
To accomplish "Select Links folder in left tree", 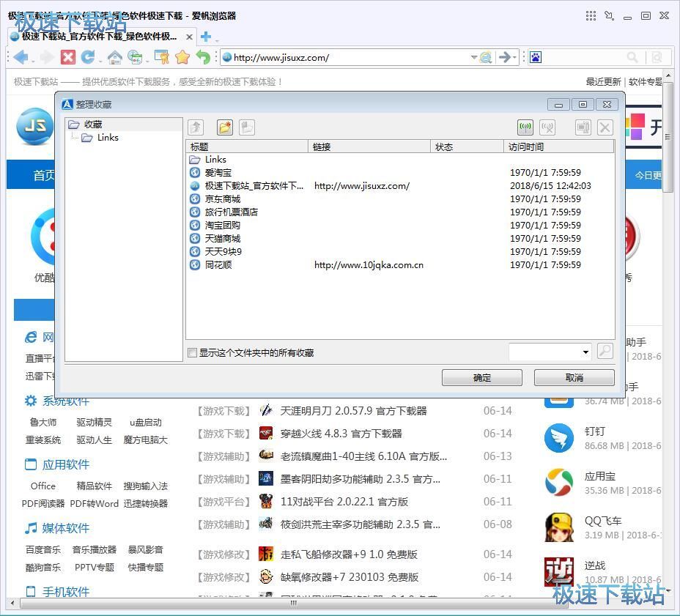I will click(108, 138).
